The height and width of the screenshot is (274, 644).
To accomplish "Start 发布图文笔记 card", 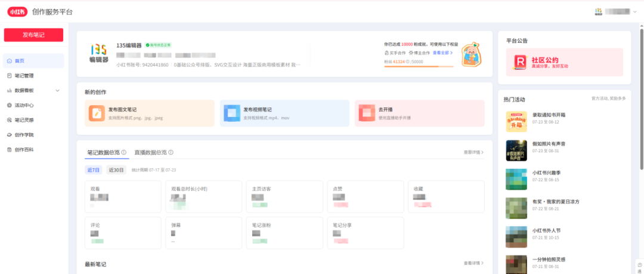I will 150,113.
